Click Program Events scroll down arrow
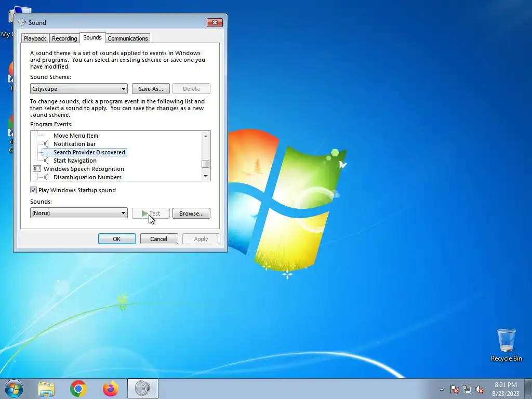 click(x=206, y=176)
